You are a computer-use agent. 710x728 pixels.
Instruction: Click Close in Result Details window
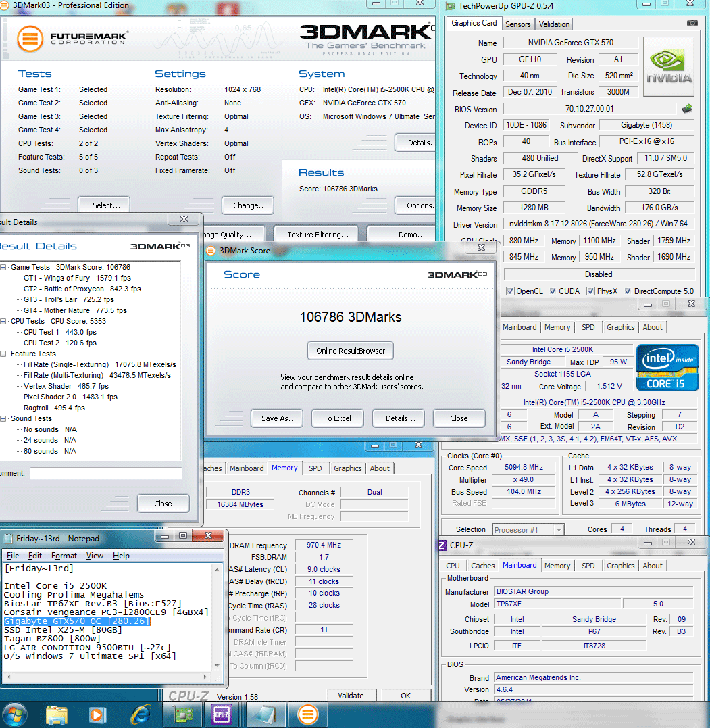tap(163, 504)
